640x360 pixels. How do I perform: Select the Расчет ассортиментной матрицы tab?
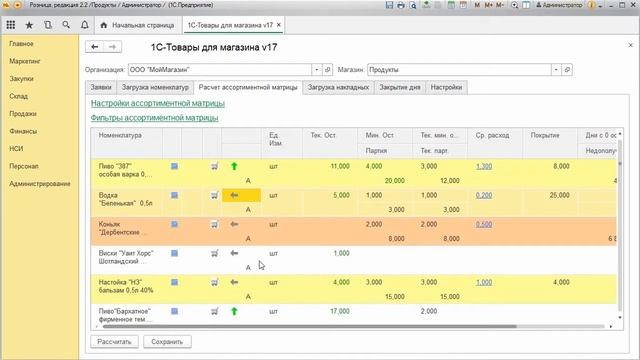[x=248, y=87]
